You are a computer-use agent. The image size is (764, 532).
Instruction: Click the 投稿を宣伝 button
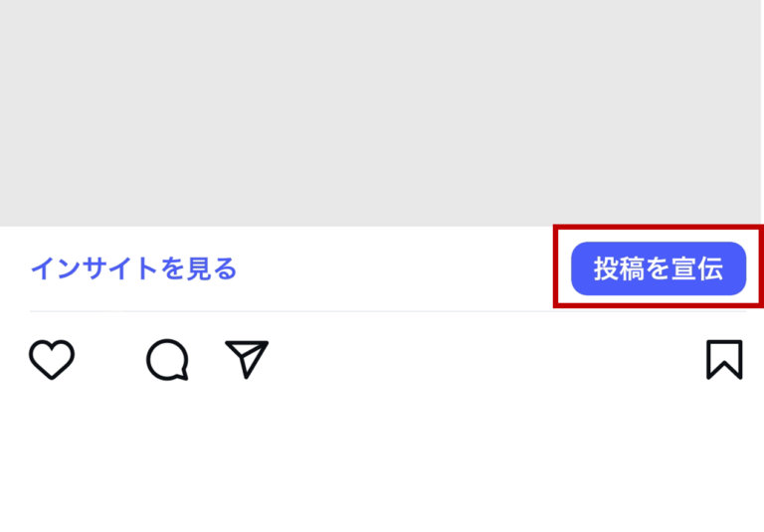659,268
